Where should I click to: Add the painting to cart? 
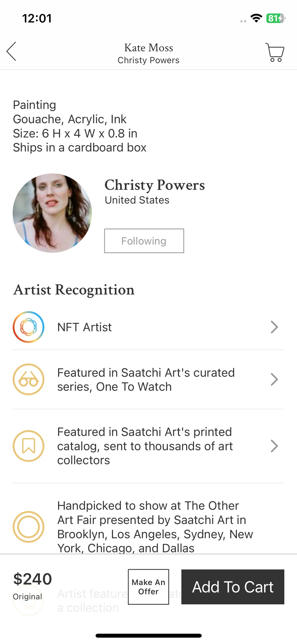[233, 587]
